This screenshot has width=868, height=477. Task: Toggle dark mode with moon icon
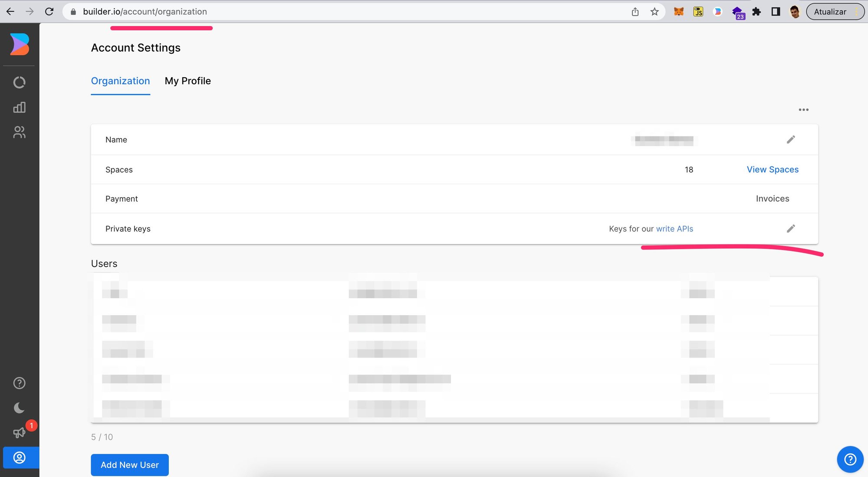click(x=20, y=408)
